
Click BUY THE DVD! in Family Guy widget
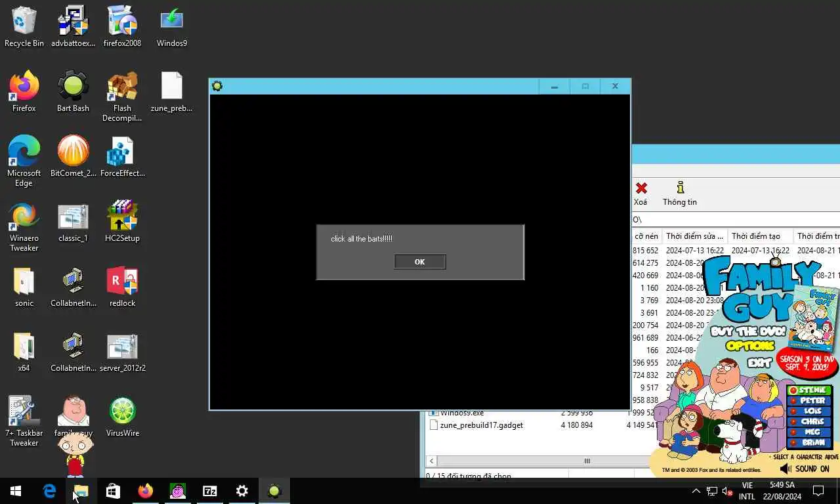click(747, 331)
